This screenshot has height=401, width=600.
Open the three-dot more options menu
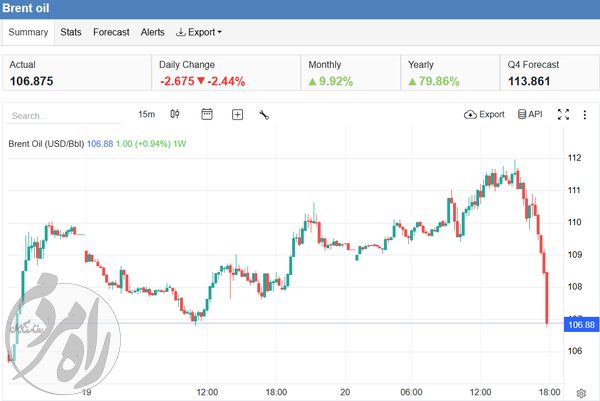(584, 114)
